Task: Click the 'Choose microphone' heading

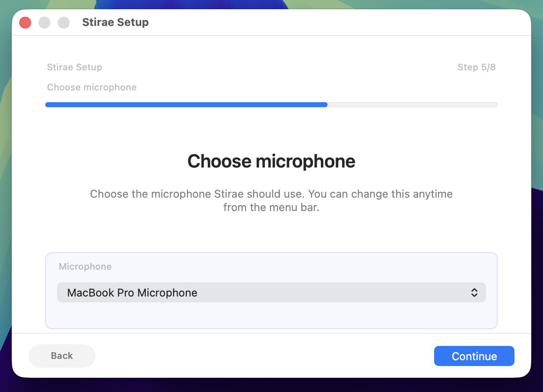Action: point(271,161)
